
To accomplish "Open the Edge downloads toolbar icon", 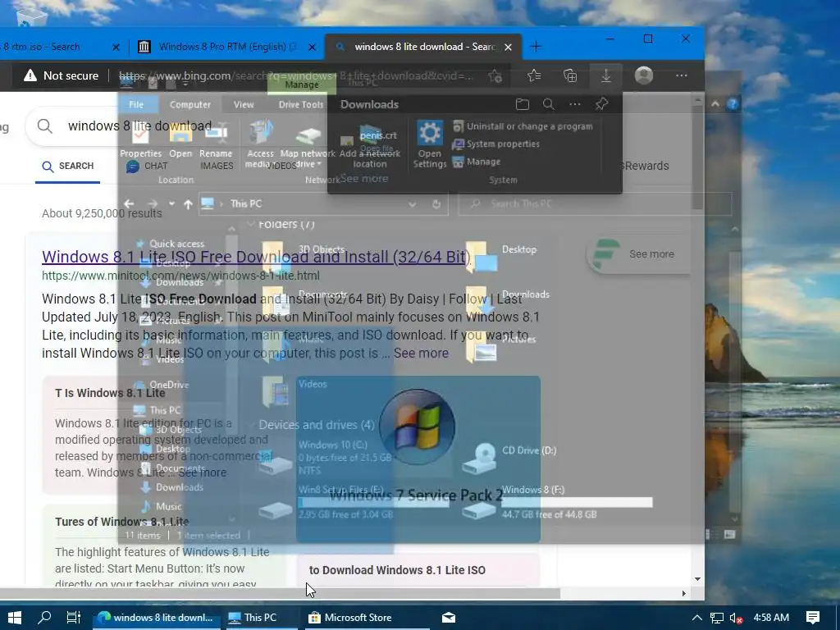I will (606, 76).
